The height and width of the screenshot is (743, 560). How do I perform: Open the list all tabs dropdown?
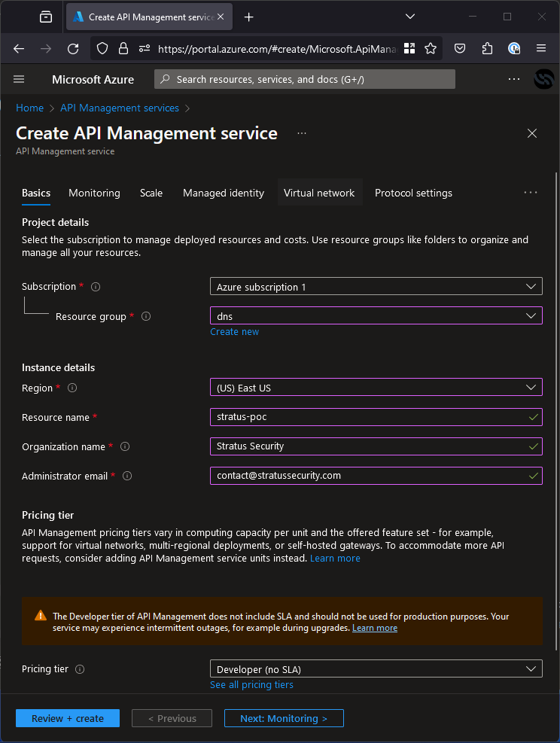tap(410, 17)
